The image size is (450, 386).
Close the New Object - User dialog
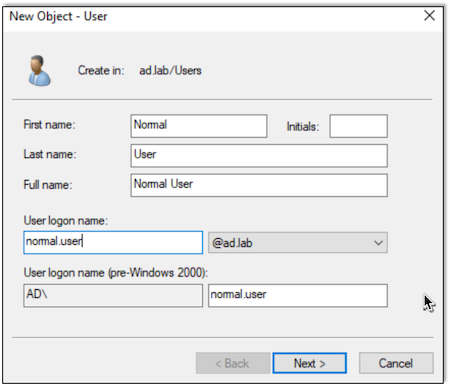click(429, 15)
